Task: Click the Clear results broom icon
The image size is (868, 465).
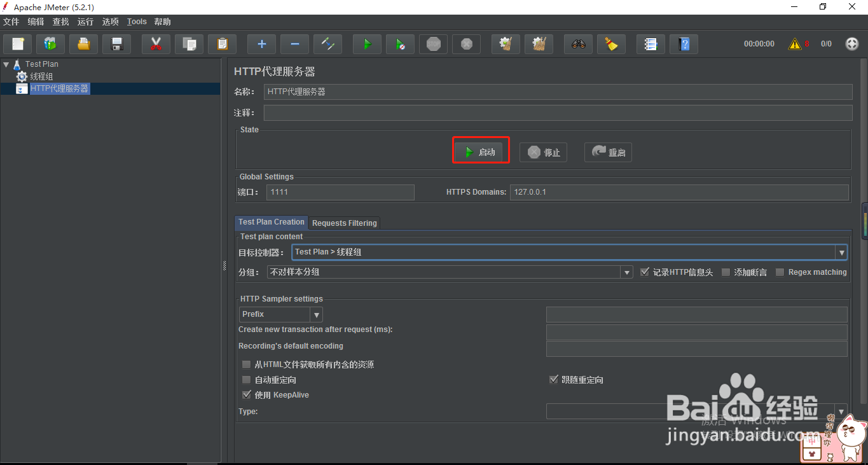Action: [x=506, y=44]
